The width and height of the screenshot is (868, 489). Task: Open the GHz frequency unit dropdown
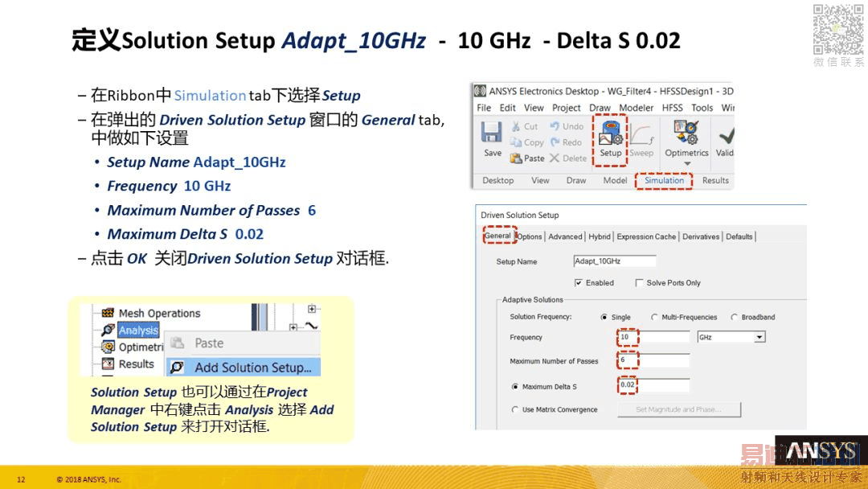coord(759,337)
